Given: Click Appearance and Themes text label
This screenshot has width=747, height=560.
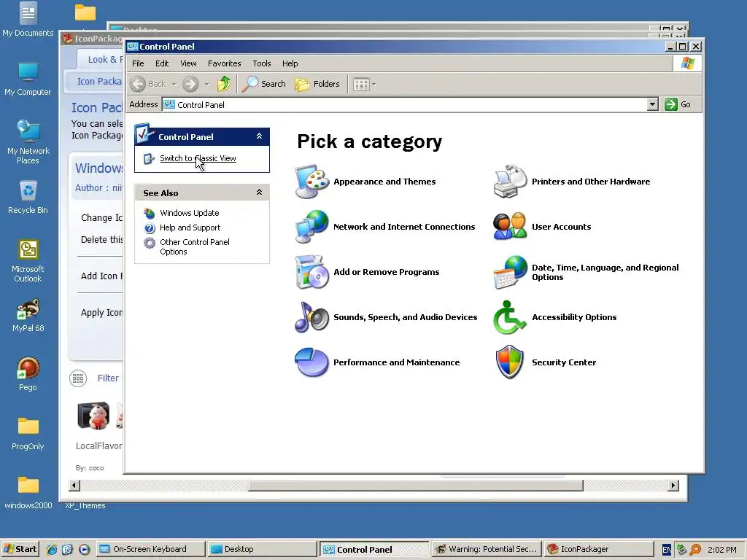Looking at the screenshot, I should [x=384, y=182].
